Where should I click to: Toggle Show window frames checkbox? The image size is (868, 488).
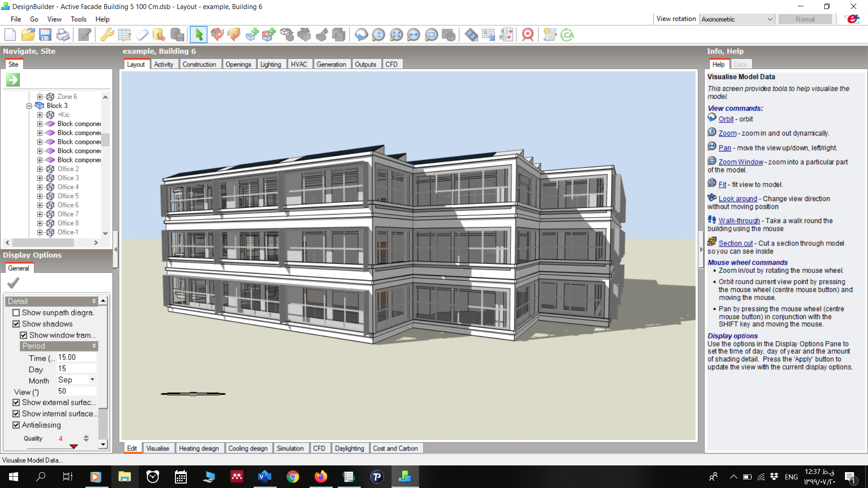pyautogui.click(x=24, y=335)
